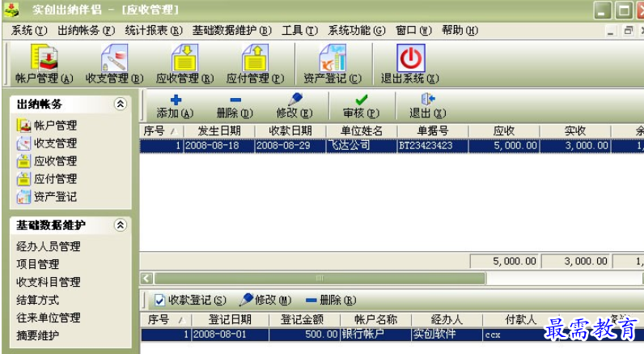Viewport: 644px width, 354px height.
Task: Select date cell 2008-08-18
Action: (x=219, y=146)
